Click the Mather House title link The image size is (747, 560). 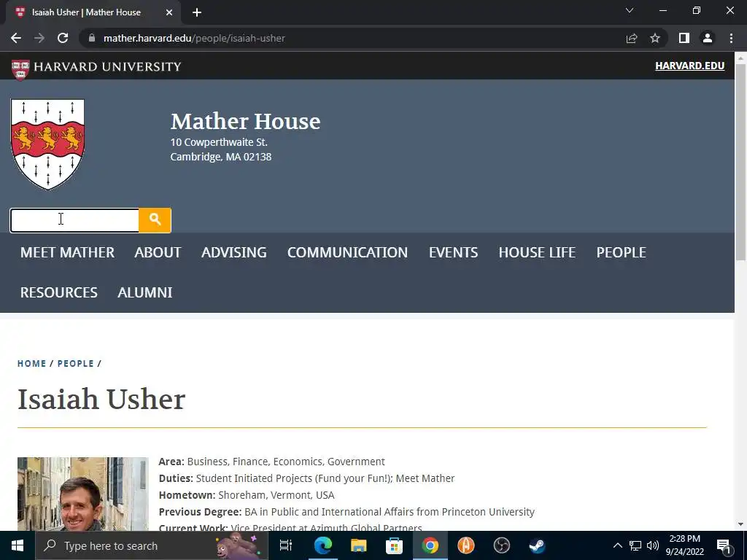click(245, 121)
